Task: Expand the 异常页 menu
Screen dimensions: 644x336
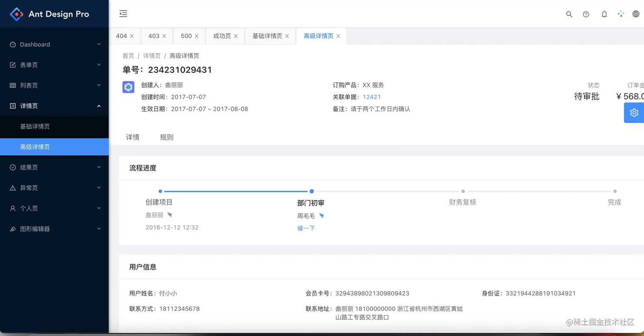Action: coord(55,188)
